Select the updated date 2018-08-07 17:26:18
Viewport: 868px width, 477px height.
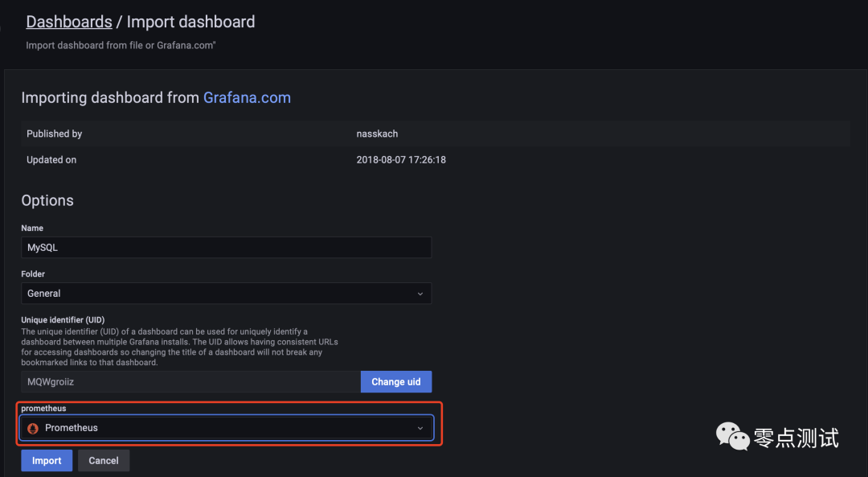tap(401, 159)
